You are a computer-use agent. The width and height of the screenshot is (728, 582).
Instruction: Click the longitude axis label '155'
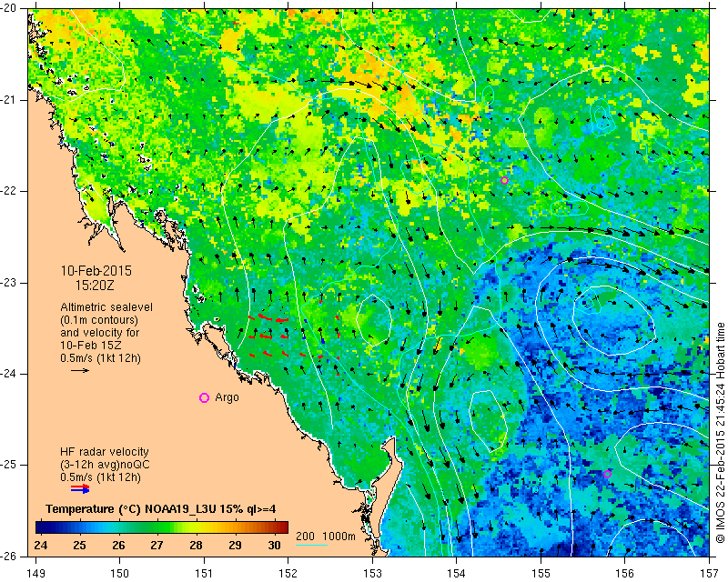541,574
